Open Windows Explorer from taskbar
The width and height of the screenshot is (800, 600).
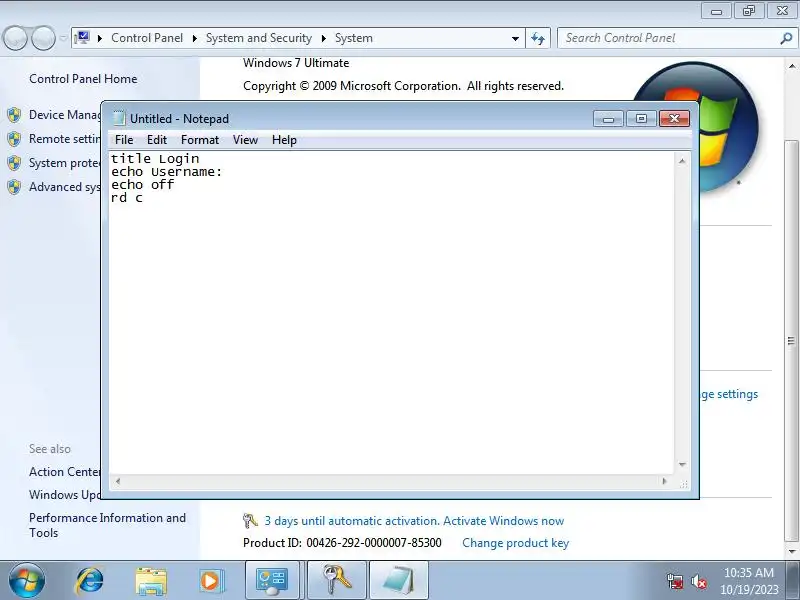(x=151, y=581)
